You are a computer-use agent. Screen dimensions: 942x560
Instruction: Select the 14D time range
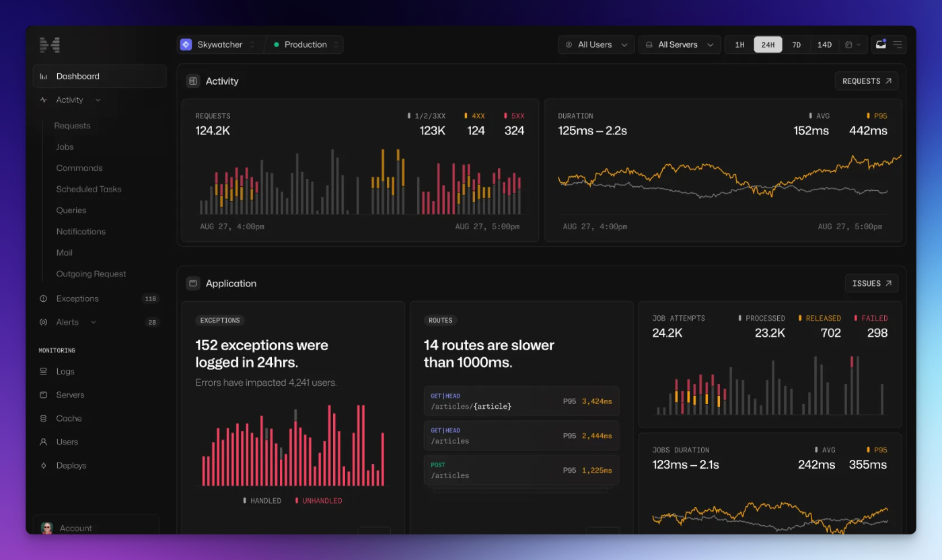824,44
